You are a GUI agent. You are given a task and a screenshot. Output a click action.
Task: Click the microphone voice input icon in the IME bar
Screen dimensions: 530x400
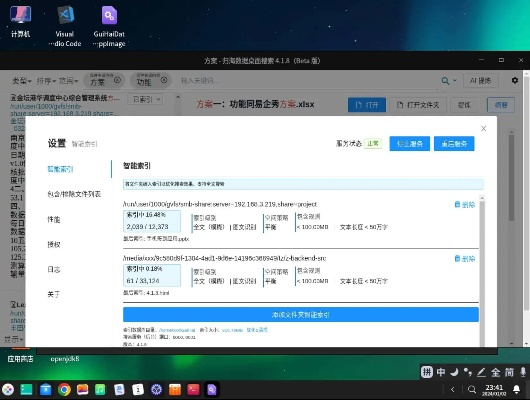(523, 372)
